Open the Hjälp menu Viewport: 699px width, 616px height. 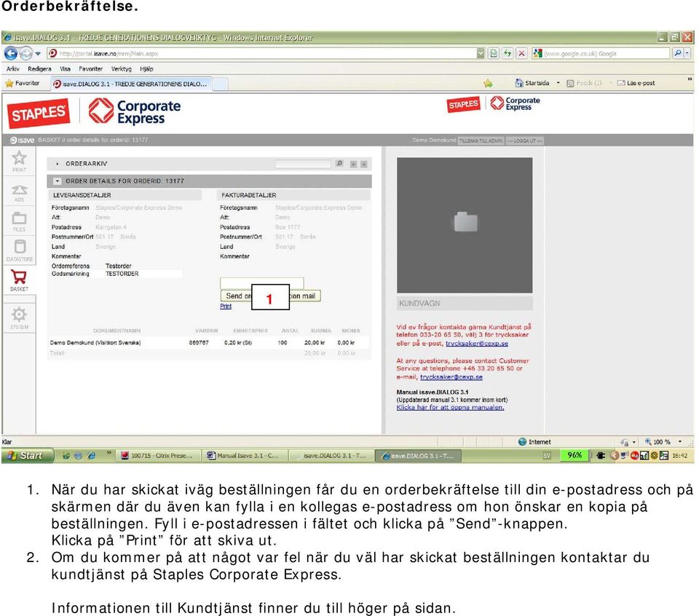click(146, 68)
